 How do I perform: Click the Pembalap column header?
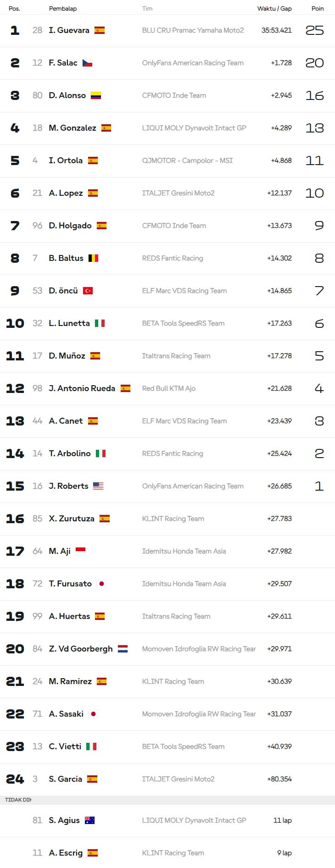(63, 8)
